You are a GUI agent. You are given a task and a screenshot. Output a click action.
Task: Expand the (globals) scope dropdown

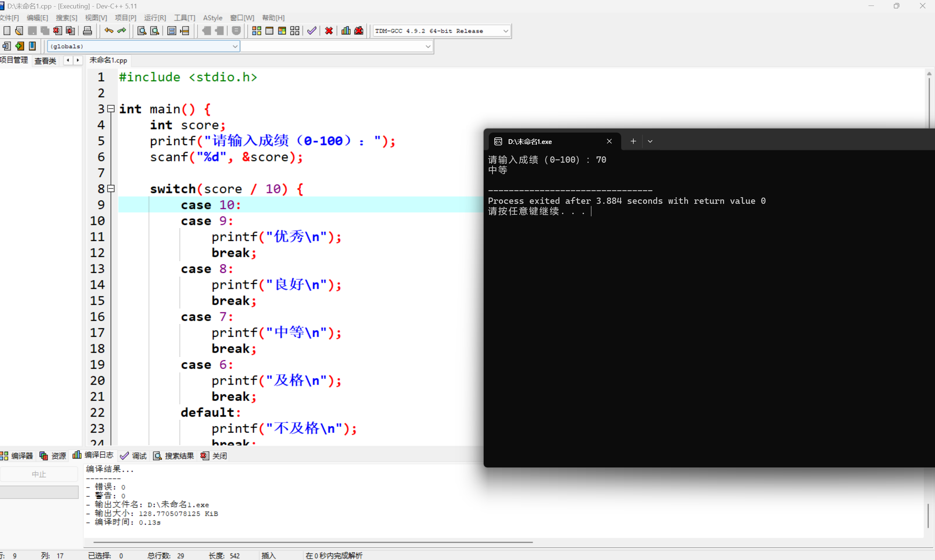point(235,46)
